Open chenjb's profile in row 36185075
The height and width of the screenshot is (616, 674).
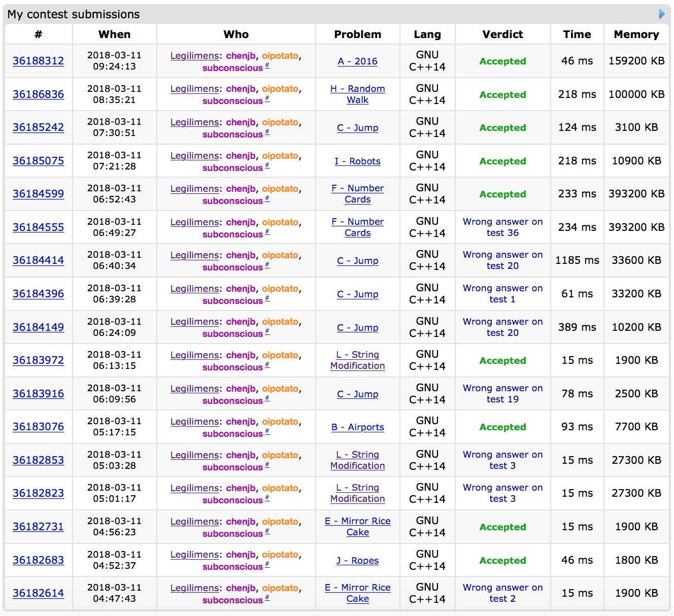click(x=241, y=156)
